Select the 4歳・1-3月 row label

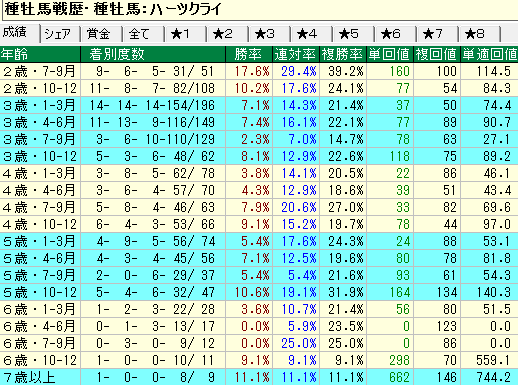pos(40,173)
